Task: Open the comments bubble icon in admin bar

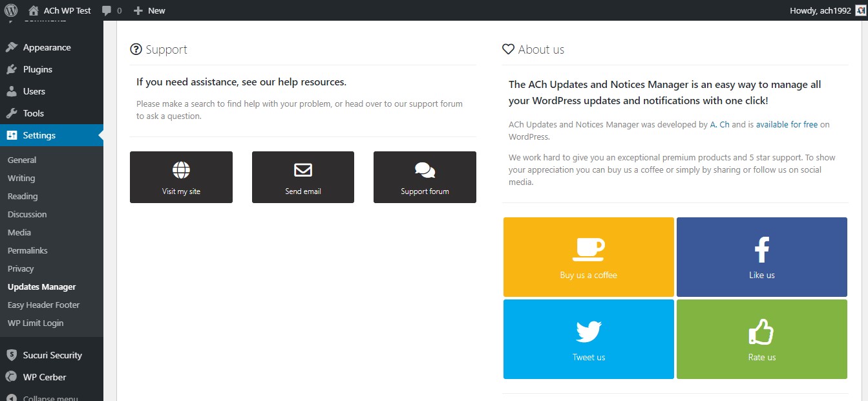Action: 107,10
